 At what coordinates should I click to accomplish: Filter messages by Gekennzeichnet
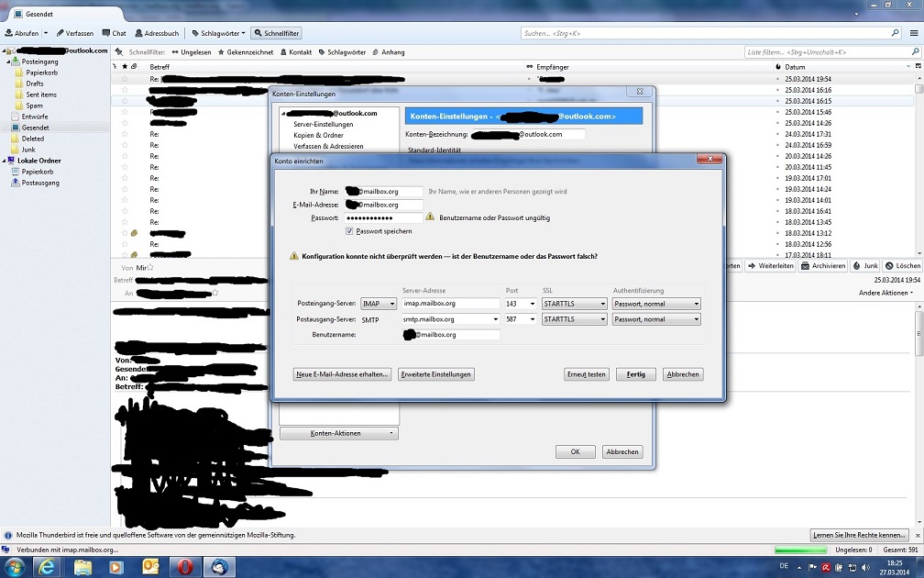[x=246, y=52]
